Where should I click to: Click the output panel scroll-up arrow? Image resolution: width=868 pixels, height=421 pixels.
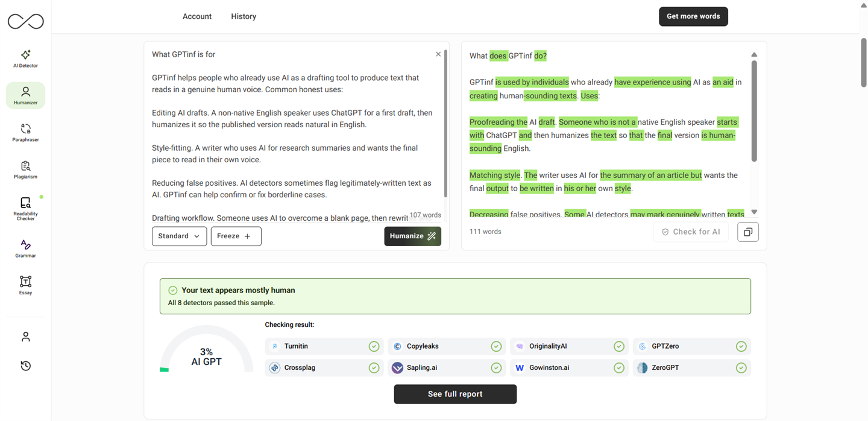(754, 55)
